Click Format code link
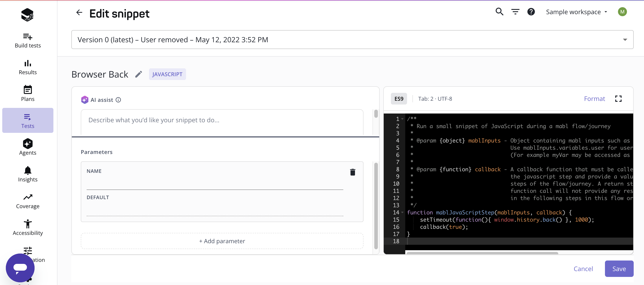 pyautogui.click(x=594, y=99)
